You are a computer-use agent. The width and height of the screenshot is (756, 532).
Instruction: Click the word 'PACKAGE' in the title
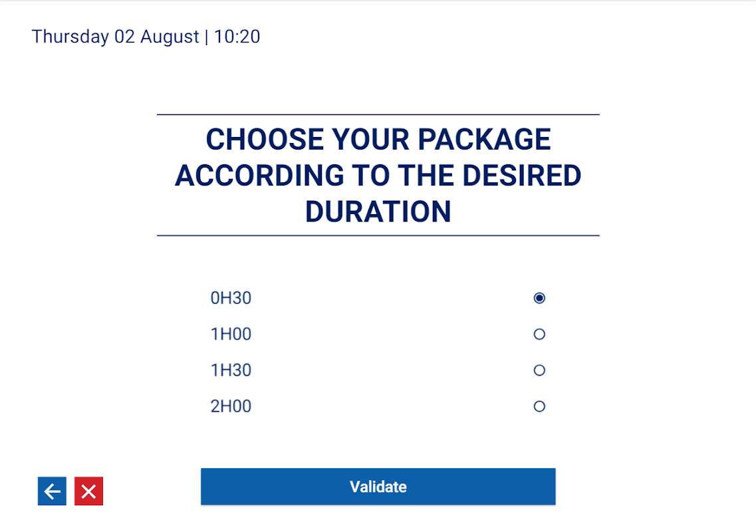[x=484, y=140]
